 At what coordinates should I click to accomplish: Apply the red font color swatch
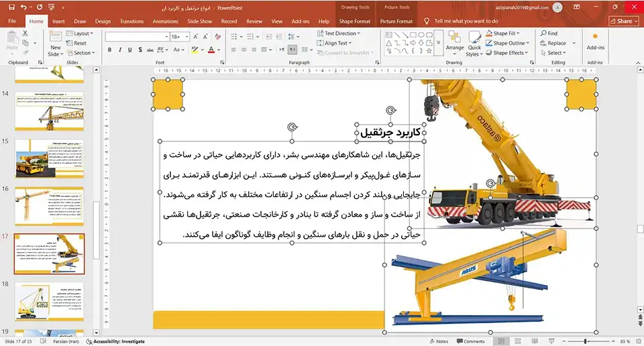point(211,50)
